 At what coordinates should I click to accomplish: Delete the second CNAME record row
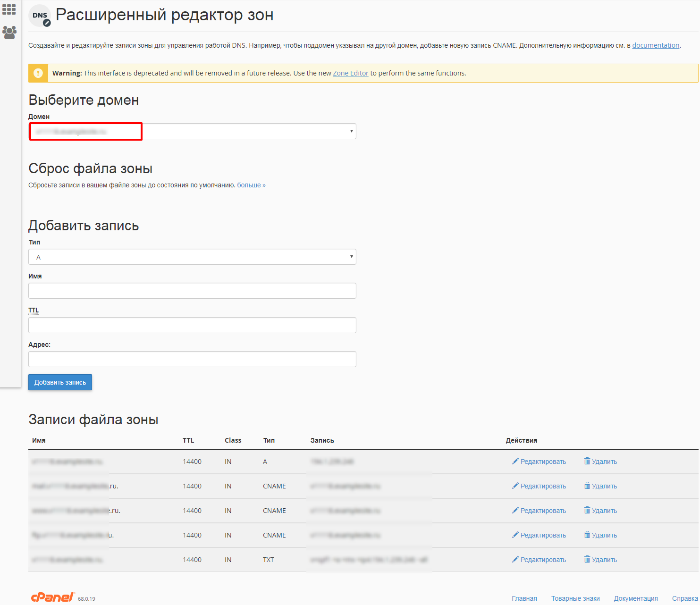[x=600, y=511]
